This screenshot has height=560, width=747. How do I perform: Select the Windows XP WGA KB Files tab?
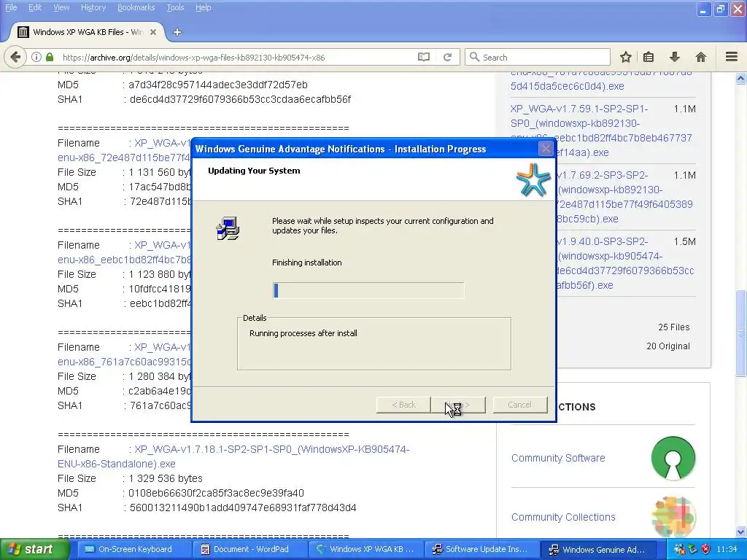coord(88,32)
